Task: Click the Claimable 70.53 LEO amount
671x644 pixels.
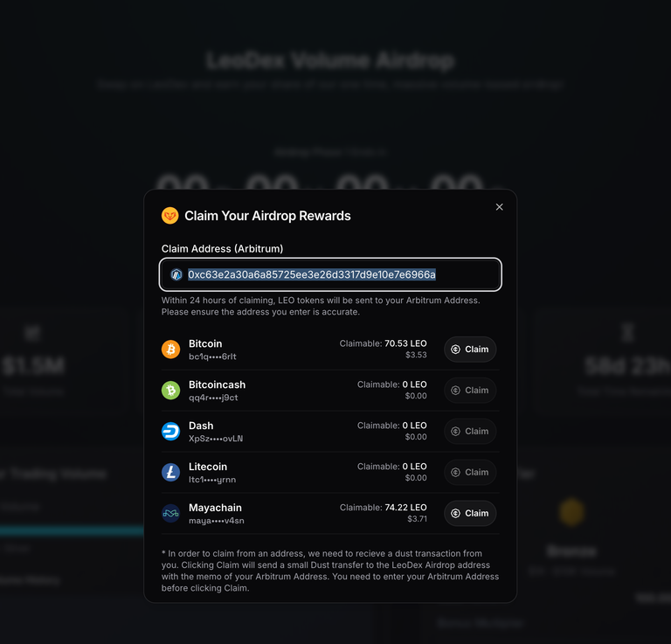Action: (383, 343)
